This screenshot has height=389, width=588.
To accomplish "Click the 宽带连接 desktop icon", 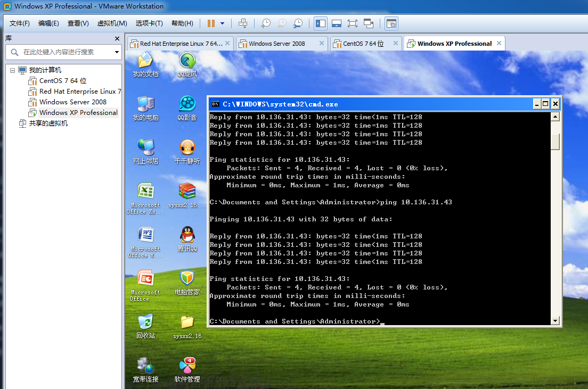I will (x=145, y=369).
